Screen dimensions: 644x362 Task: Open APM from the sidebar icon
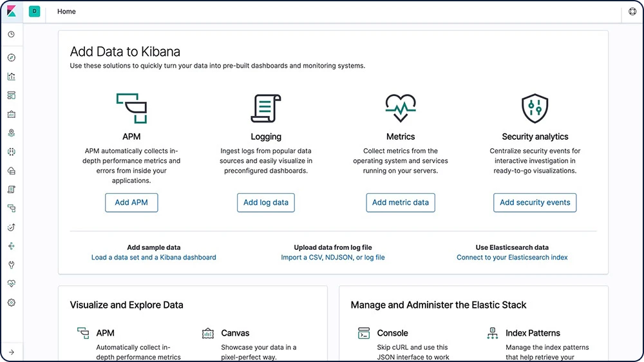click(x=12, y=208)
